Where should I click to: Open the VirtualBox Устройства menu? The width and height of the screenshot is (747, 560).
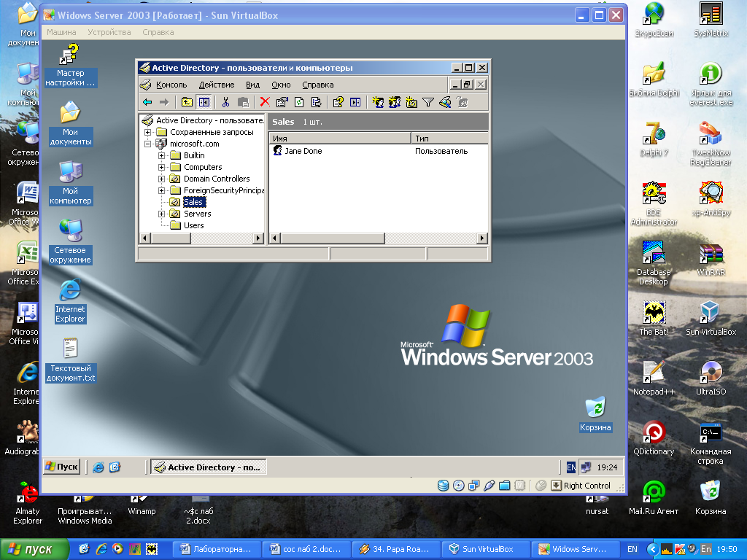[109, 32]
